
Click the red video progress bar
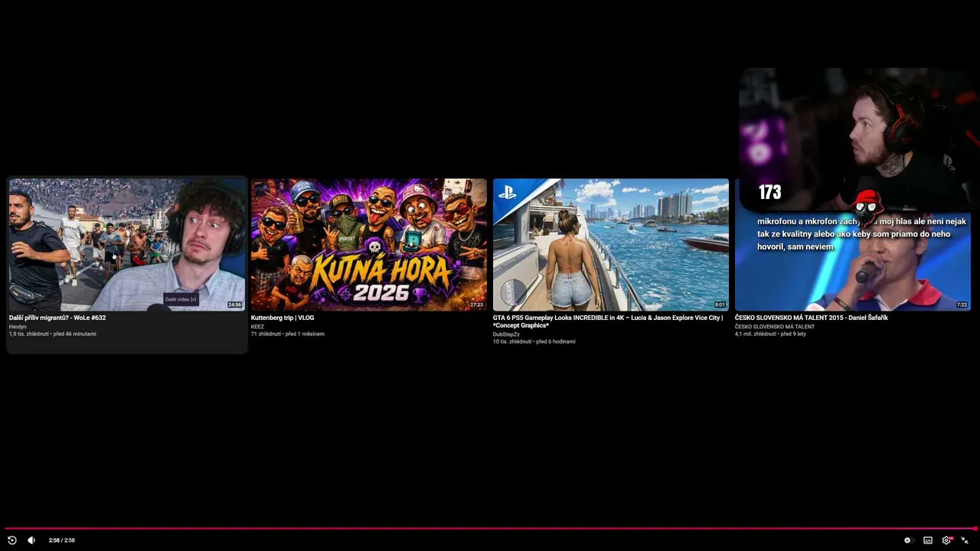[x=490, y=528]
